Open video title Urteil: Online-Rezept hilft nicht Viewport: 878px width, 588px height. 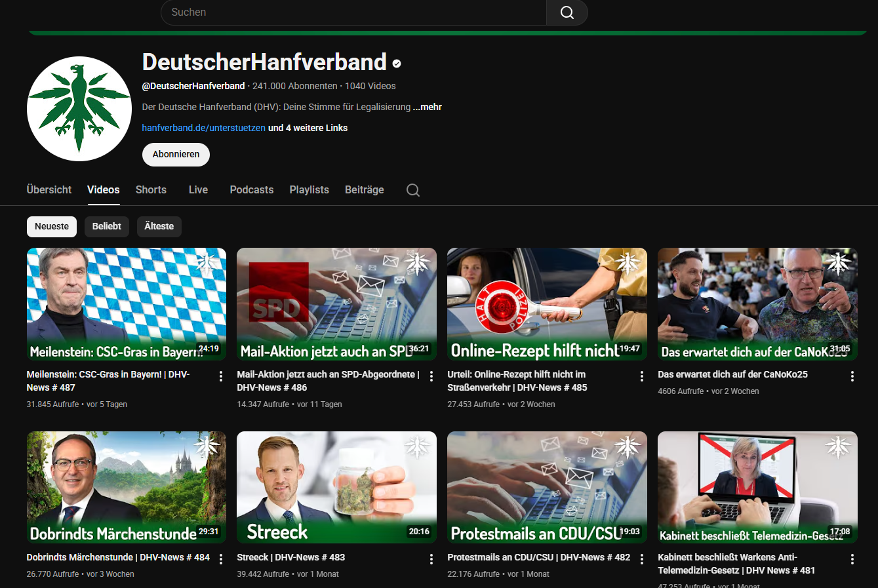point(517,381)
